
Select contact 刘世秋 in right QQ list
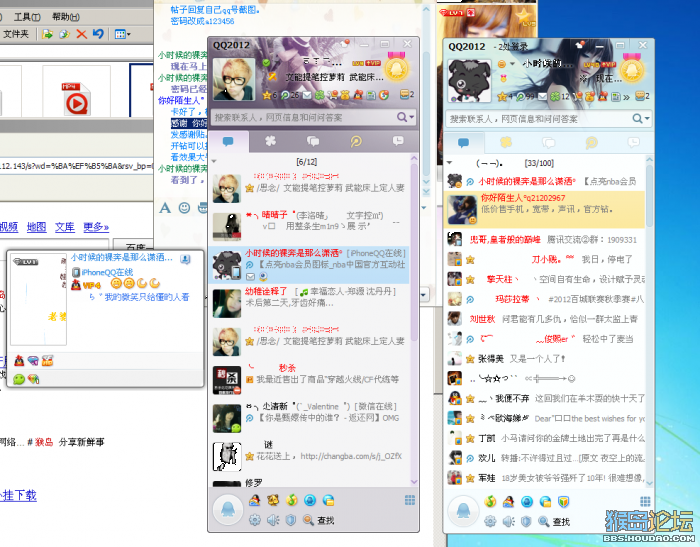(545, 319)
